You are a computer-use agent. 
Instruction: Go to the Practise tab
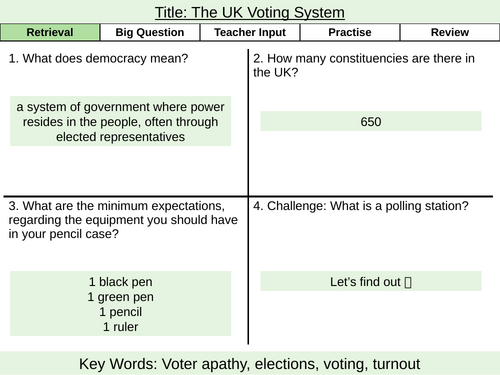coord(350,32)
